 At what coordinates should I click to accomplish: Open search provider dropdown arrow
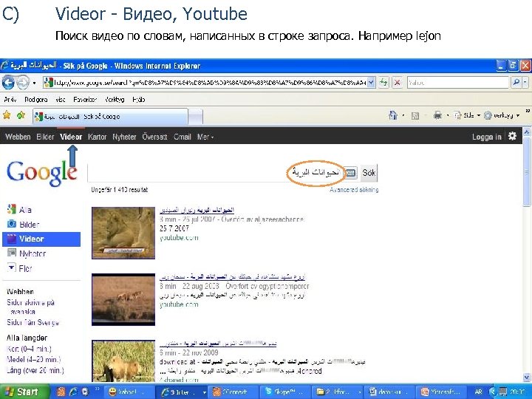coord(525,83)
